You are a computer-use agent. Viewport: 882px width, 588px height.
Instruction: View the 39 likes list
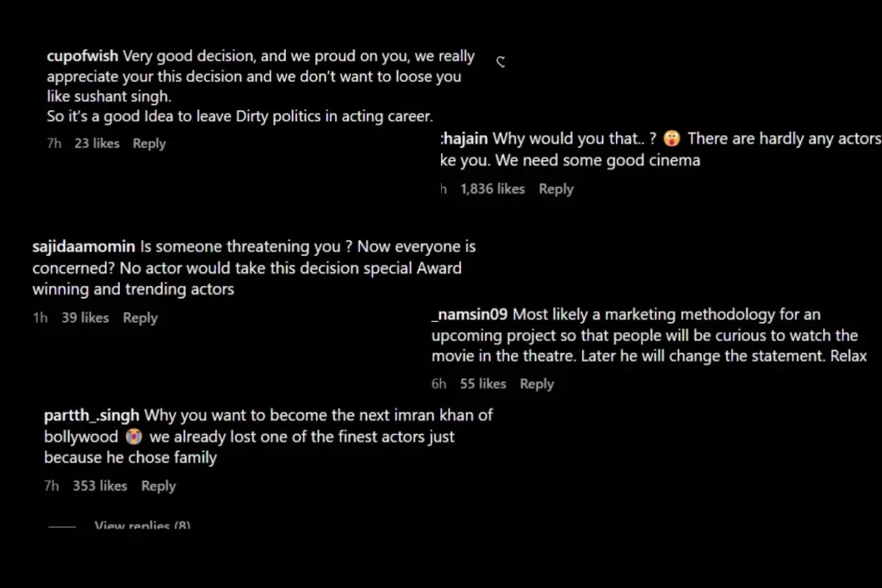pyautogui.click(x=85, y=318)
